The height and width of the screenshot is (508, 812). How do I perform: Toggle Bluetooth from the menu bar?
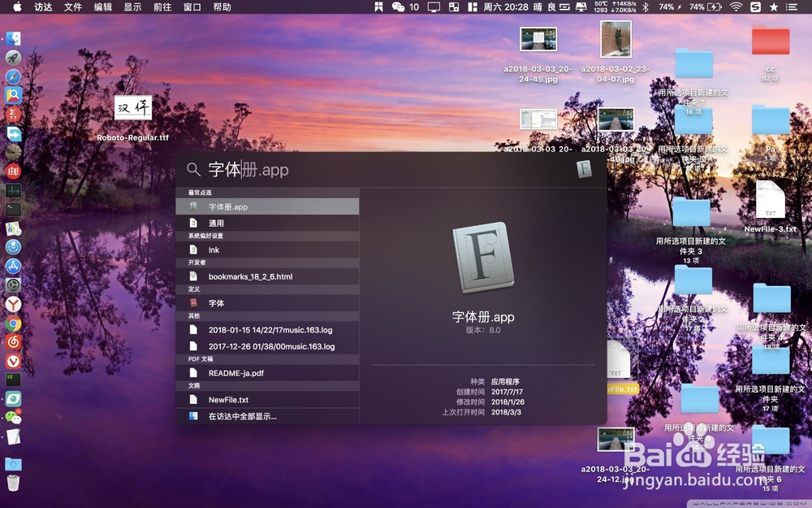(646, 7)
